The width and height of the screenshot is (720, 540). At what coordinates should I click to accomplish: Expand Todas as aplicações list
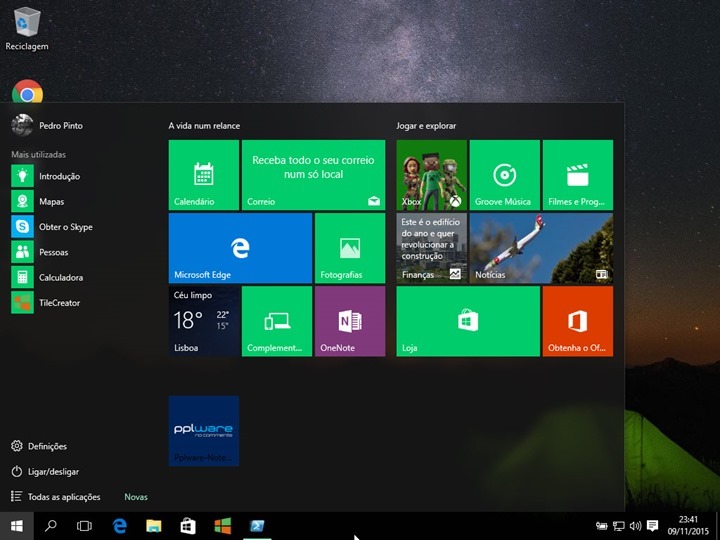click(56, 496)
